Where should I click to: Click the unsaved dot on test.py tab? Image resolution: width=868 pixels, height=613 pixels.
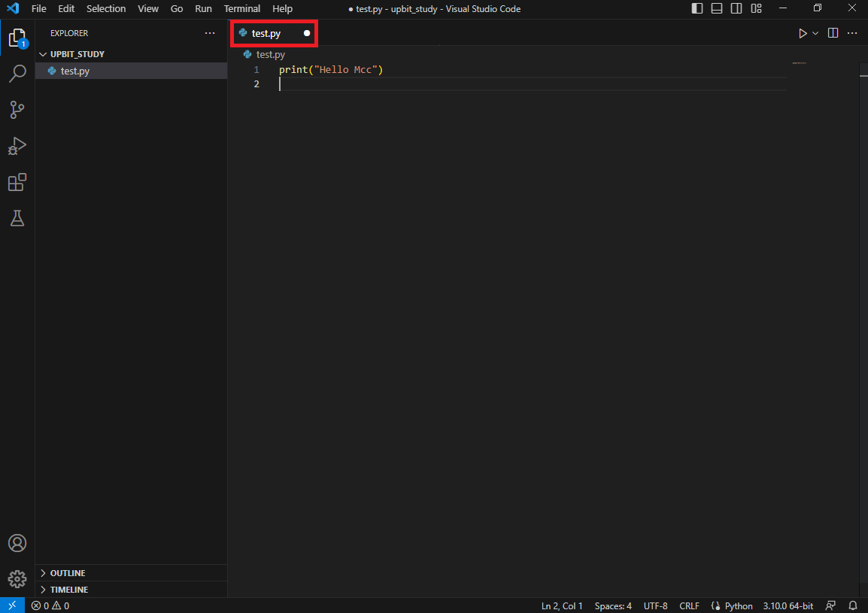[x=307, y=33]
